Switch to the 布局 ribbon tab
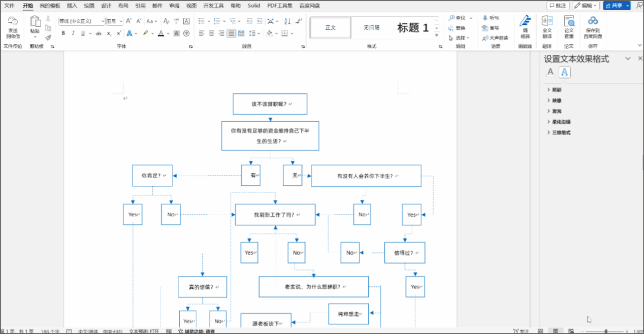 pyautogui.click(x=123, y=5)
